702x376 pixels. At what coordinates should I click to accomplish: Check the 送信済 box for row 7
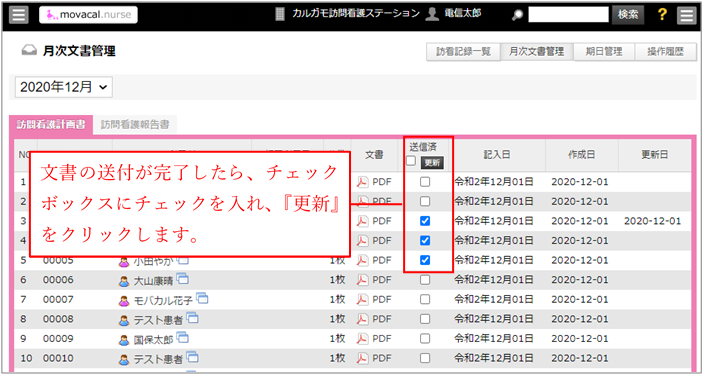point(425,299)
